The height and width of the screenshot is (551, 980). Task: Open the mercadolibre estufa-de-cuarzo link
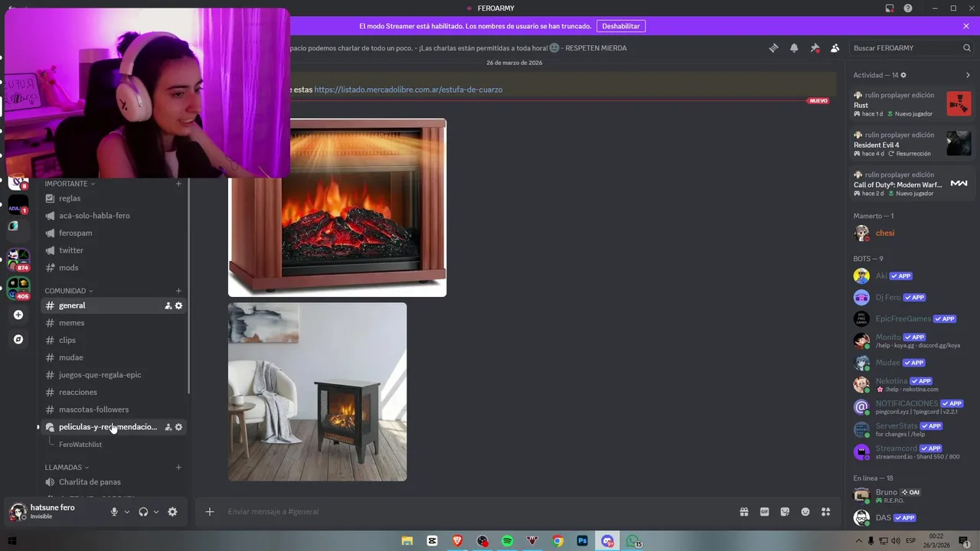(x=408, y=90)
